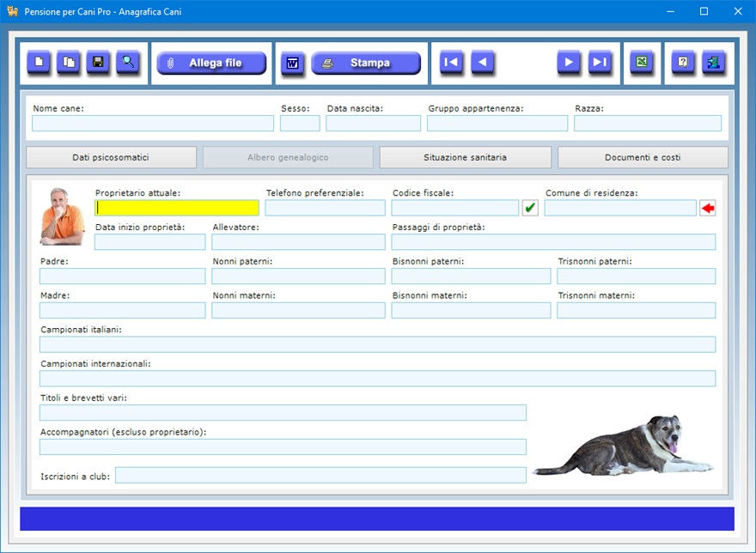Go to the first record
The width and height of the screenshot is (756, 553).
[451, 62]
